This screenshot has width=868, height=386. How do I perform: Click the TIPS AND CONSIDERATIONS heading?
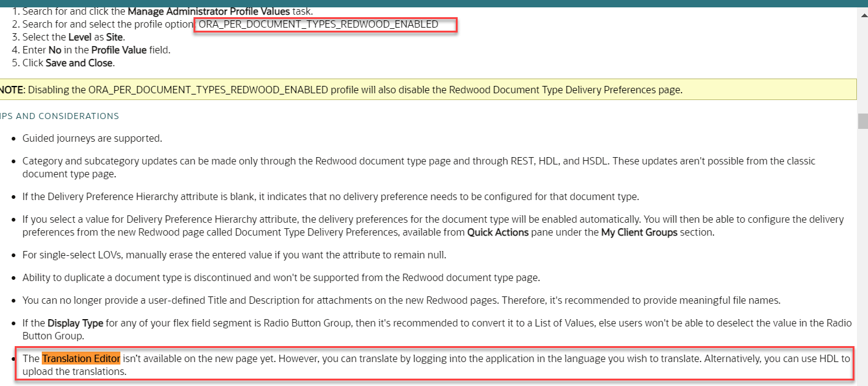tap(60, 116)
